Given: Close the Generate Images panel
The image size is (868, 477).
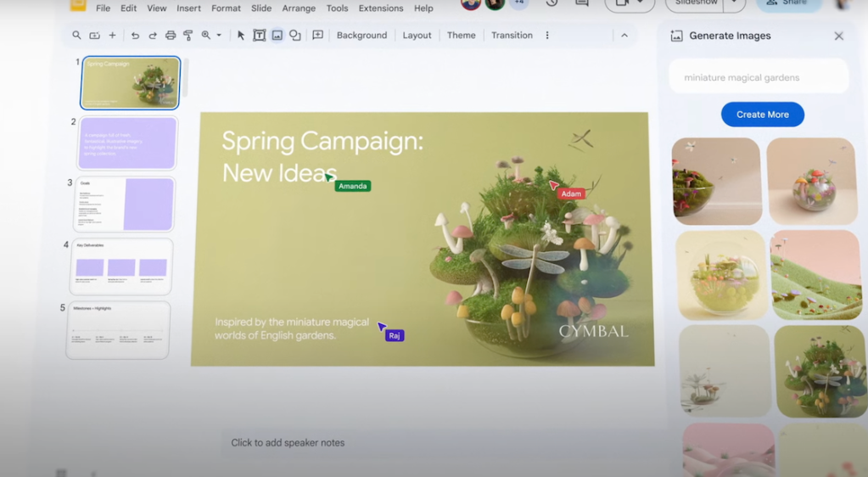Looking at the screenshot, I should pyautogui.click(x=838, y=36).
